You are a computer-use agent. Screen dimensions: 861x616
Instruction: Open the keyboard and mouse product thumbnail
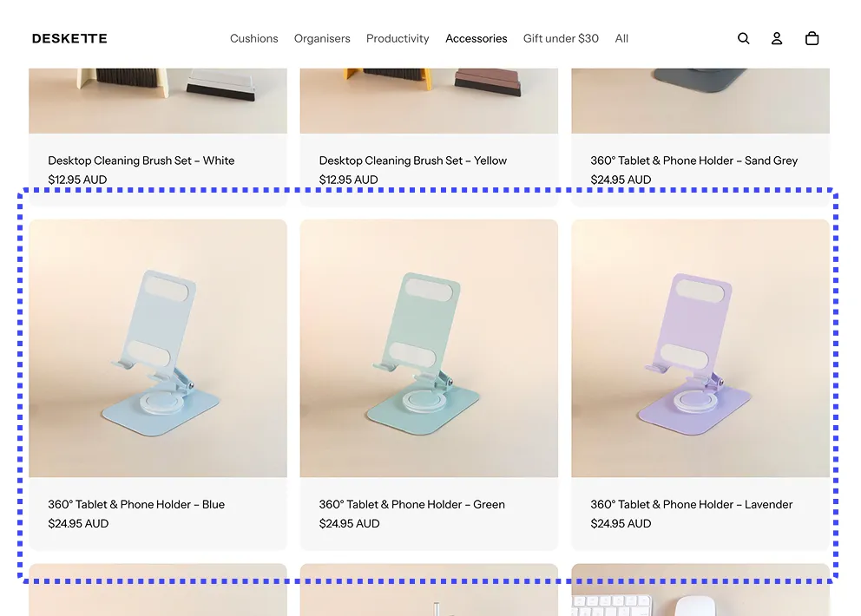tap(700, 590)
